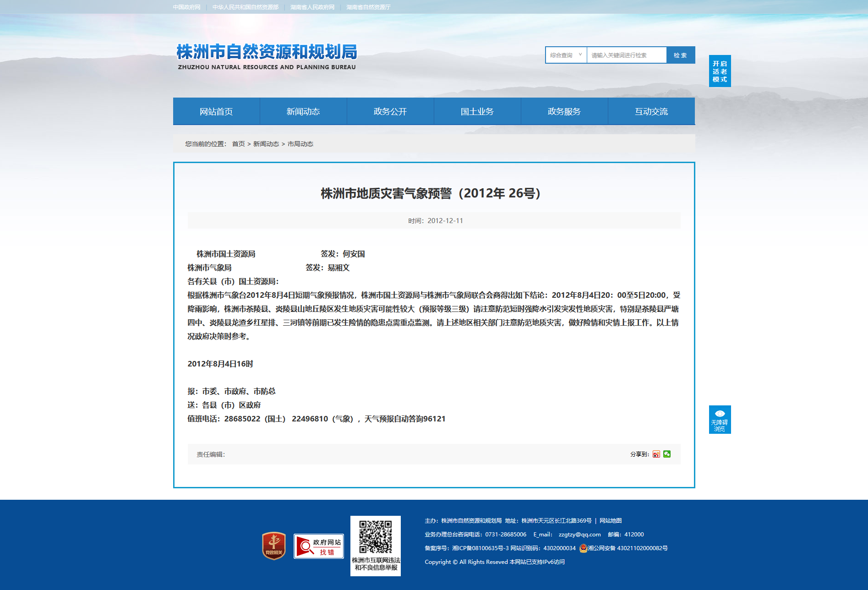868x590 pixels.
Task: Share article to Weibo icon
Action: coord(656,454)
